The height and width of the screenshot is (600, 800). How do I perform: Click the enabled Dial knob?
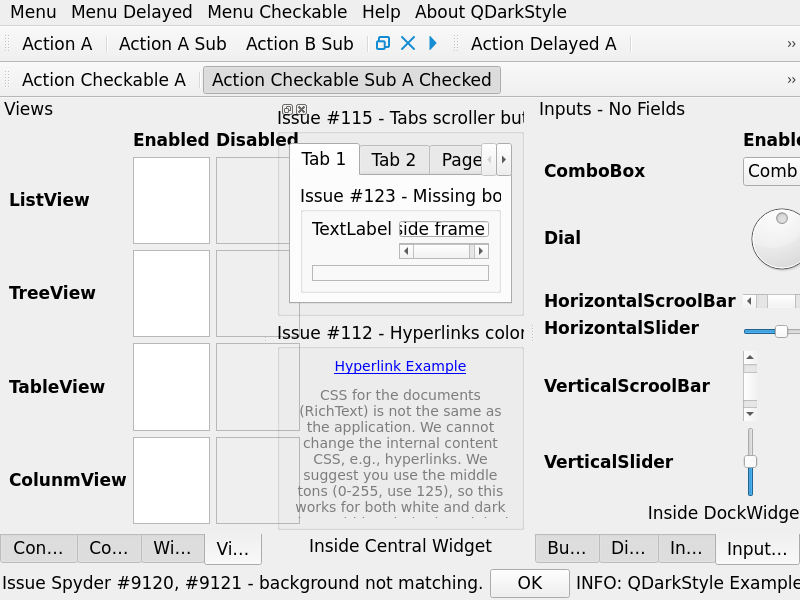[778, 238]
